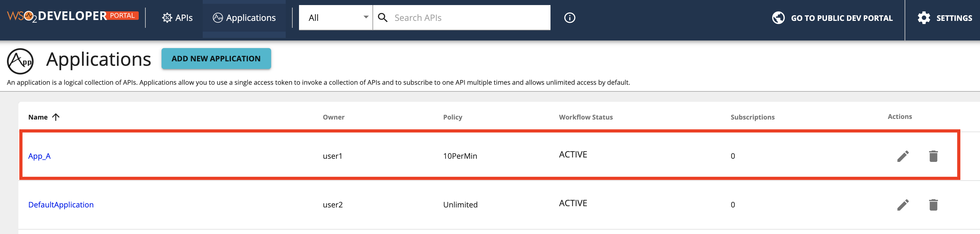Click the Owner column header
The image size is (980, 234).
point(333,117)
